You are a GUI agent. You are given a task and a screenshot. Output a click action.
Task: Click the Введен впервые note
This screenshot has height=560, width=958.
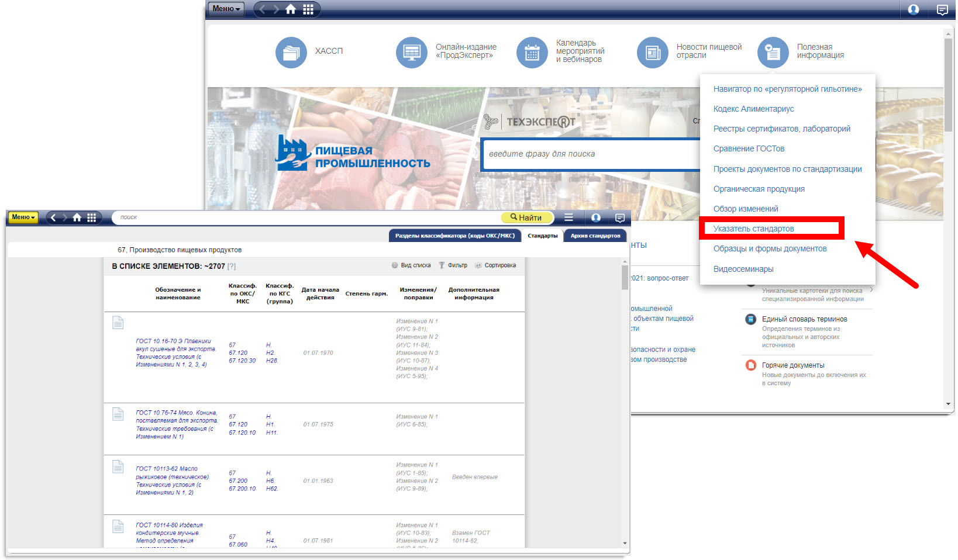(475, 477)
